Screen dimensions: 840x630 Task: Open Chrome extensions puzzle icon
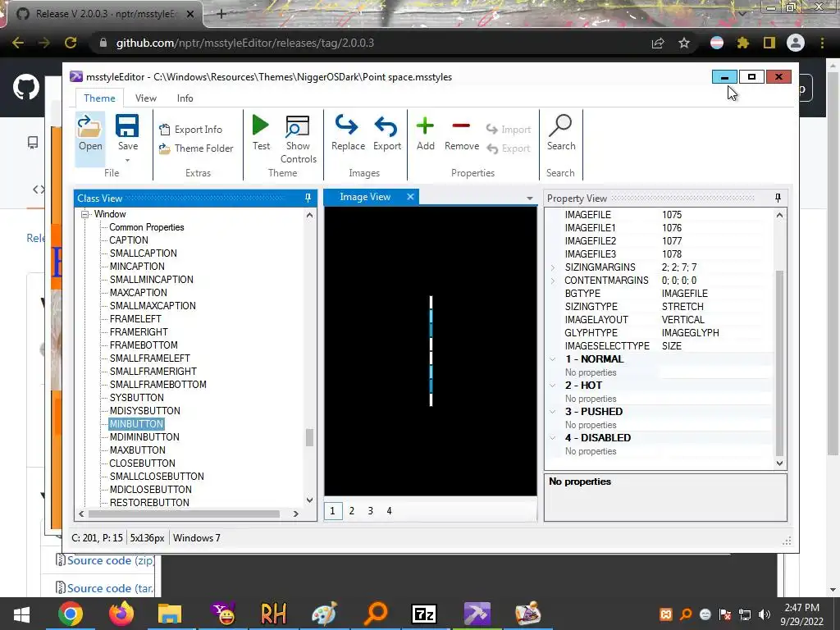[x=743, y=43]
